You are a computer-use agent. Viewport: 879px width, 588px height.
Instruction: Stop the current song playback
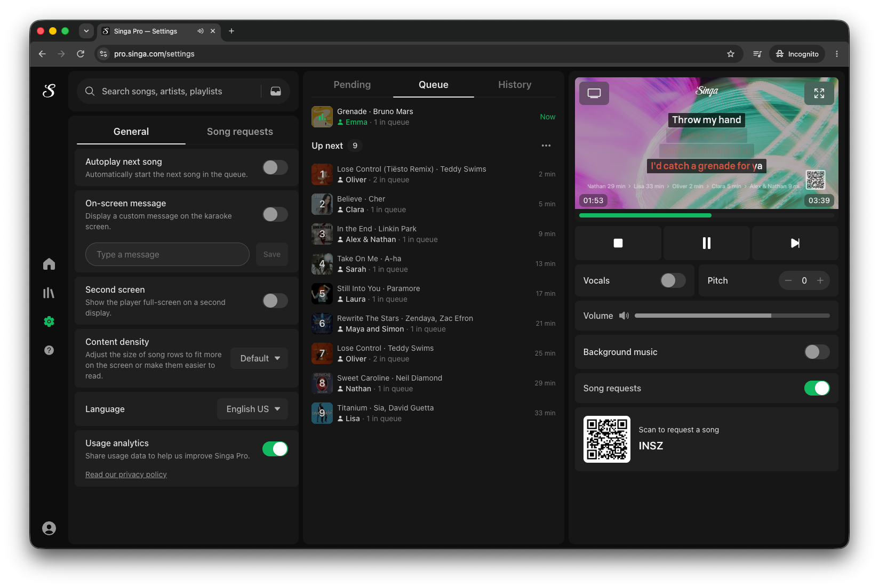click(x=618, y=243)
